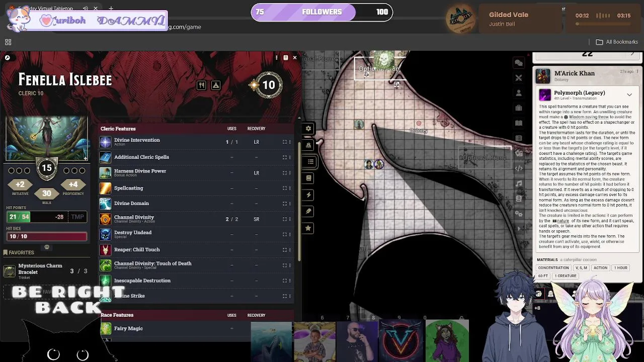Click the Divine Domain feature icon
Viewport: 644px width, 362px height.
click(x=105, y=204)
